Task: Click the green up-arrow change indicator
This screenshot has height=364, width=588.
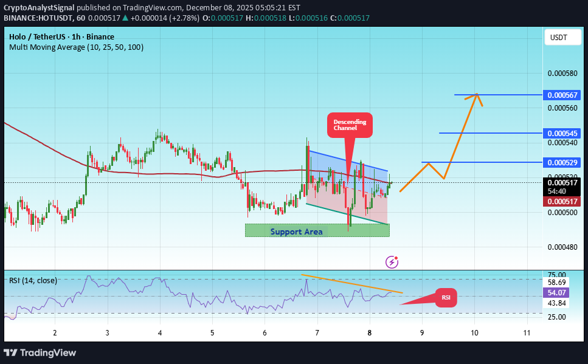Action: pos(126,18)
